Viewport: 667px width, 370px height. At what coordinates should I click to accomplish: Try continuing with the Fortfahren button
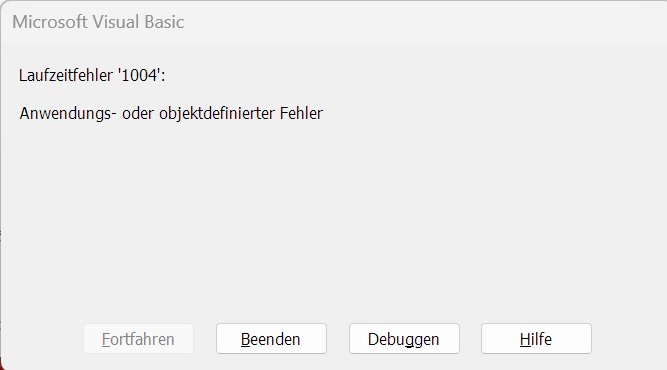click(138, 339)
